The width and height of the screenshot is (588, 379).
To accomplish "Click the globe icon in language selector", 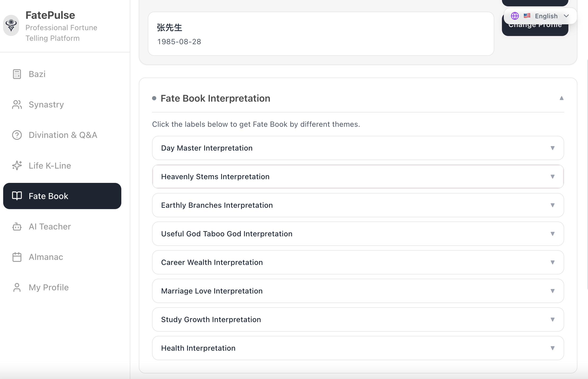I will tap(515, 16).
